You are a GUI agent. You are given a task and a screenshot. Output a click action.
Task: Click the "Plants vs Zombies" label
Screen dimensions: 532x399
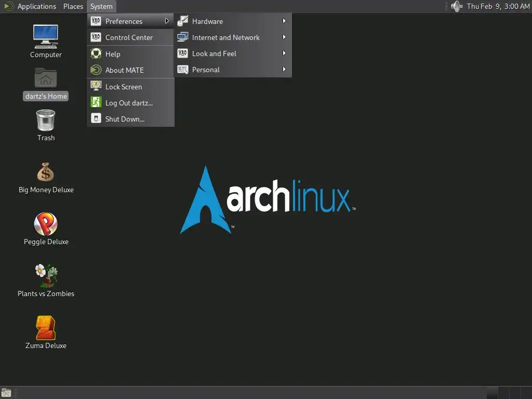46,294
